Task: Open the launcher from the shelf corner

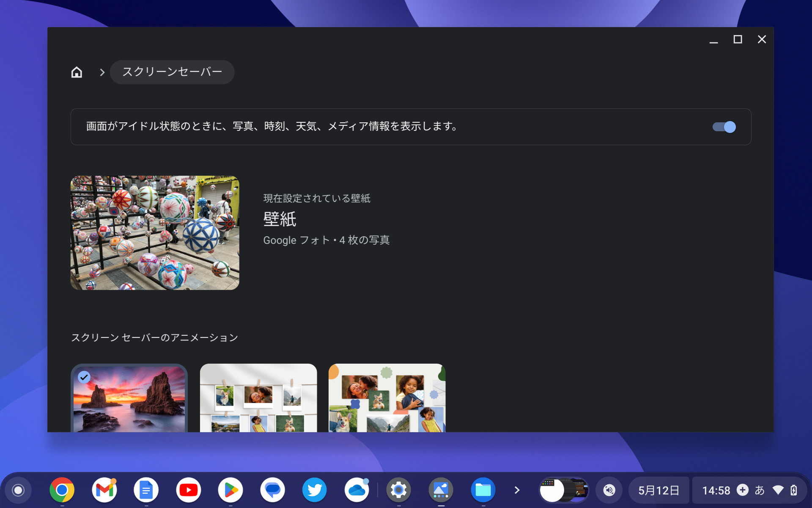Action: coord(17,490)
